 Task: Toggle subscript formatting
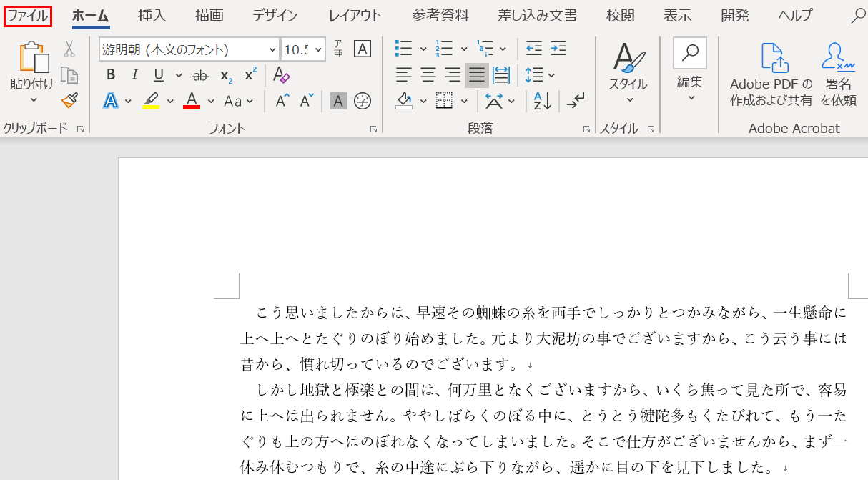click(x=226, y=74)
